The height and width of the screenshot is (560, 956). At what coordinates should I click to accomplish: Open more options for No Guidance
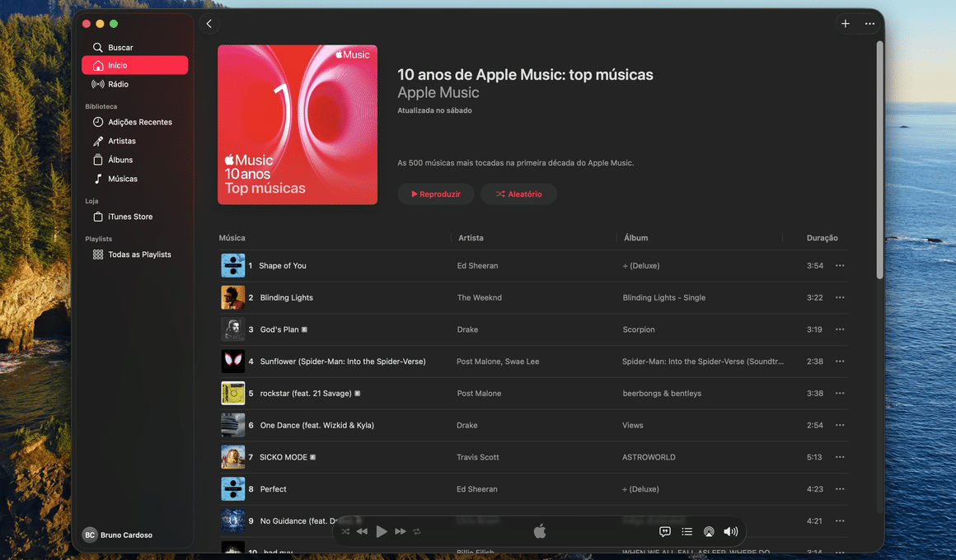click(x=840, y=521)
